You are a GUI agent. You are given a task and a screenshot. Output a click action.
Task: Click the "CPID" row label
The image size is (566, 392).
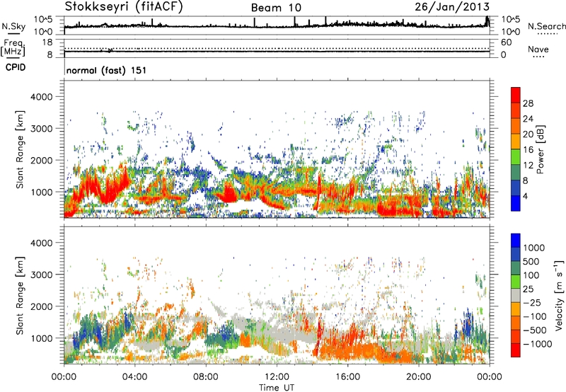coord(16,67)
